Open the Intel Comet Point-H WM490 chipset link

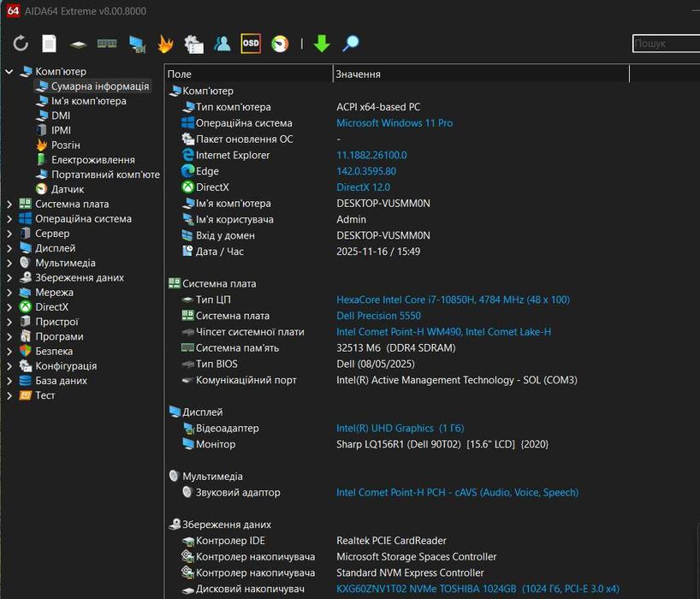[444, 332]
